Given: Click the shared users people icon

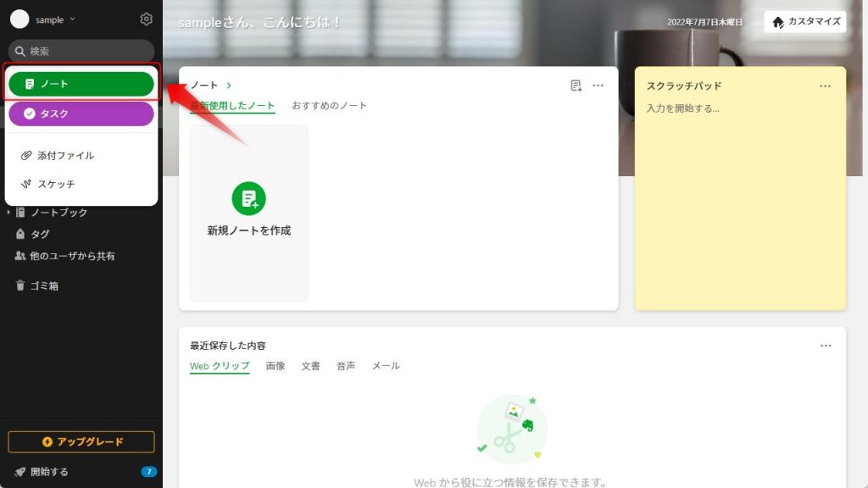Looking at the screenshot, I should [20, 256].
